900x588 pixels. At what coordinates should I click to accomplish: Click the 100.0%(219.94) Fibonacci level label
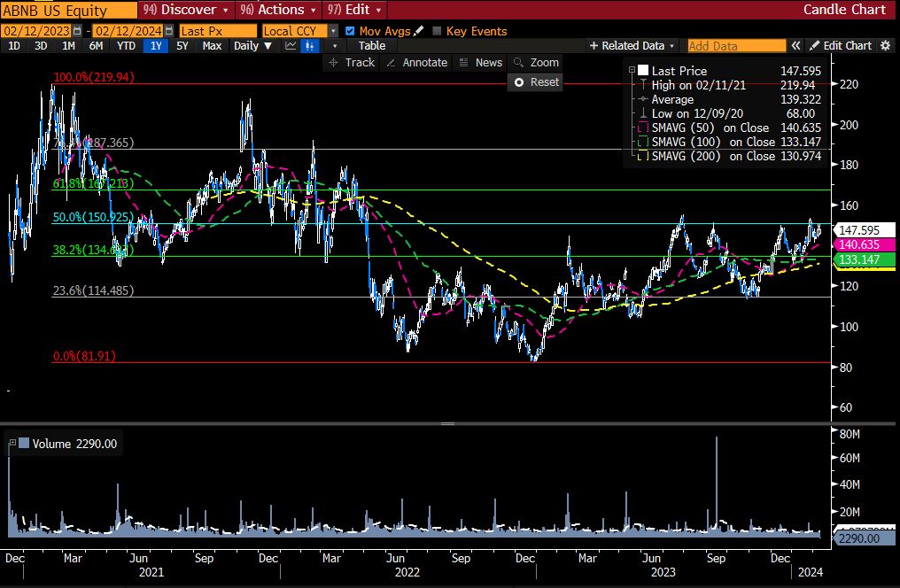(x=94, y=77)
